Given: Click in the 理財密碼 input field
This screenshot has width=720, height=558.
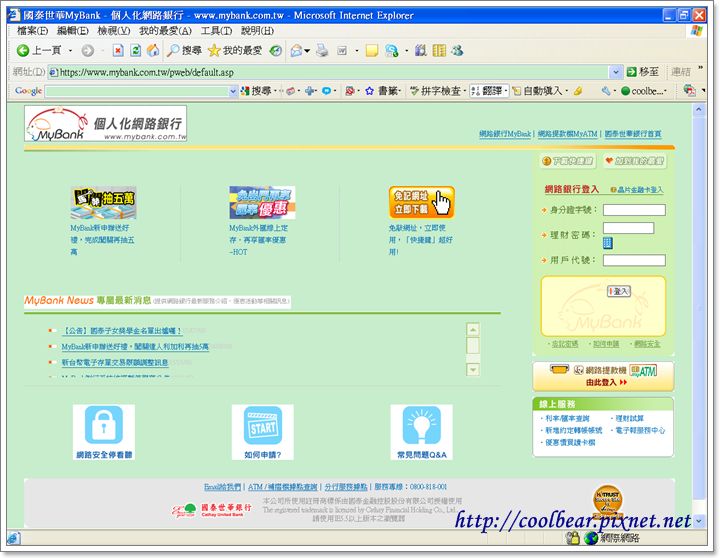Looking at the screenshot, I should pos(628,228).
